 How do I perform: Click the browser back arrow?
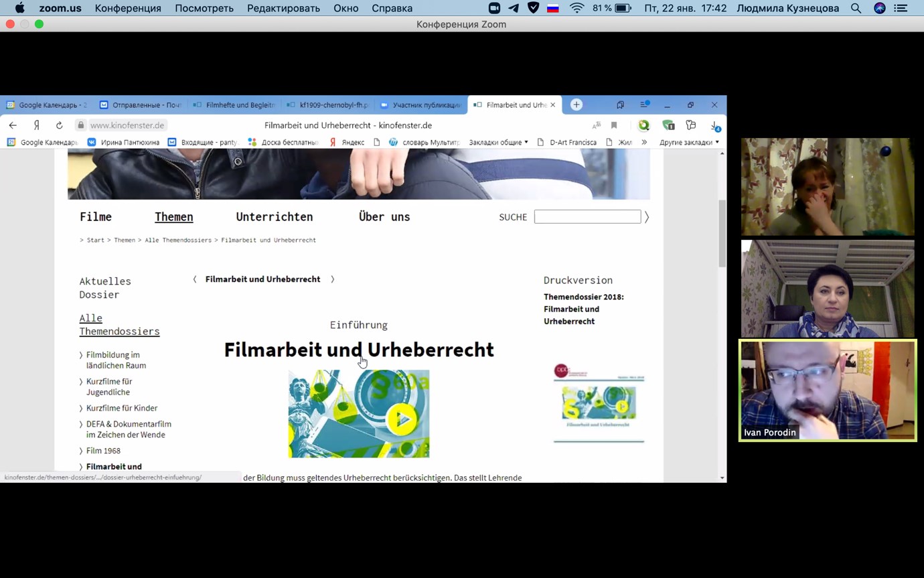click(13, 125)
